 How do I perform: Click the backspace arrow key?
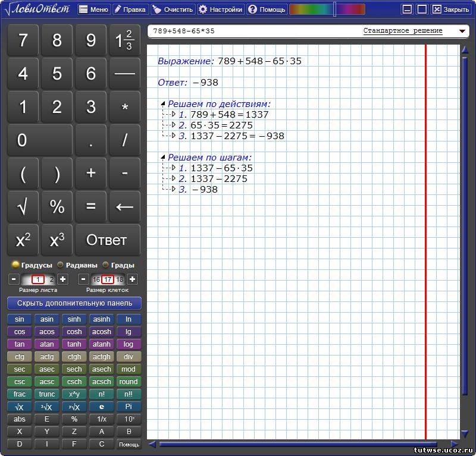pyautogui.click(x=124, y=206)
